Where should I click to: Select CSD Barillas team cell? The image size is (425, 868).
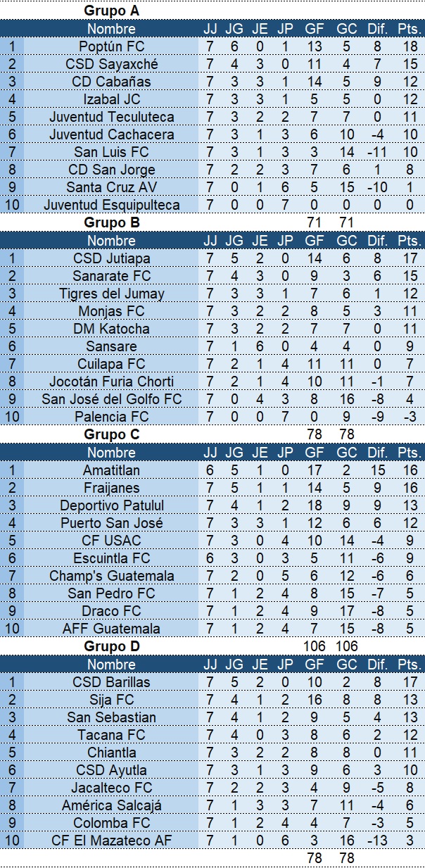click(x=111, y=682)
